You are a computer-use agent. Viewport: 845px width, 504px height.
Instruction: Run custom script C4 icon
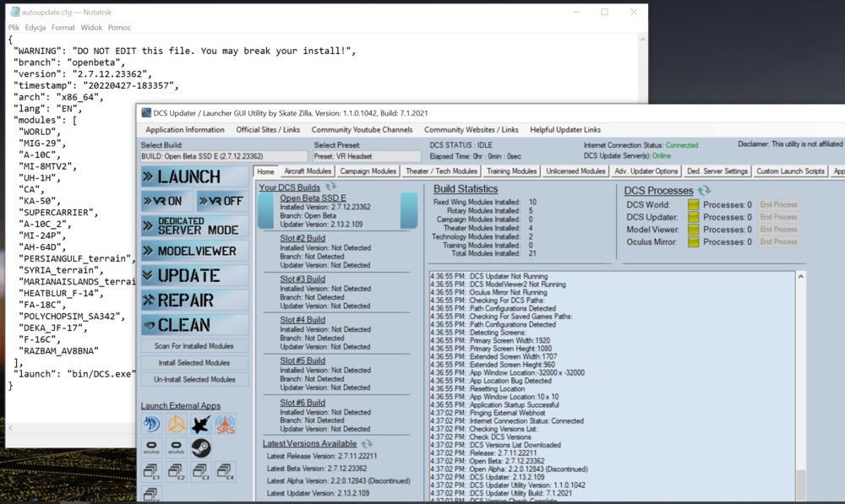[x=226, y=472]
